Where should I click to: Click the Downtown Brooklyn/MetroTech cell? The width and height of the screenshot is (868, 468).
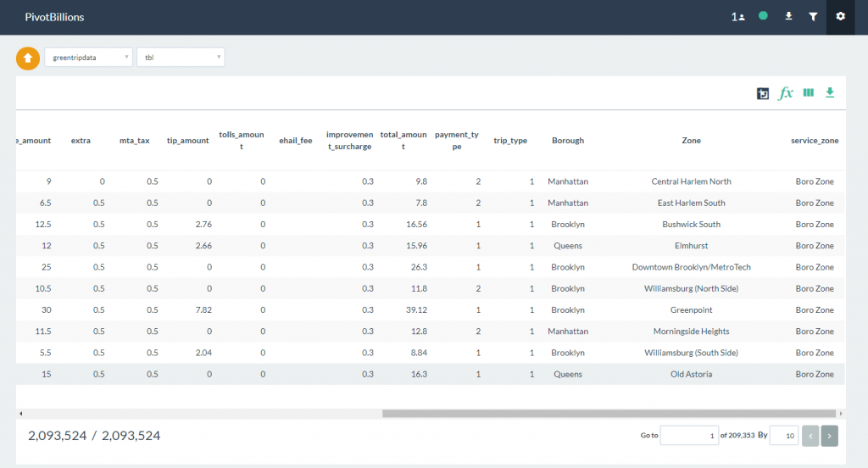[692, 268]
